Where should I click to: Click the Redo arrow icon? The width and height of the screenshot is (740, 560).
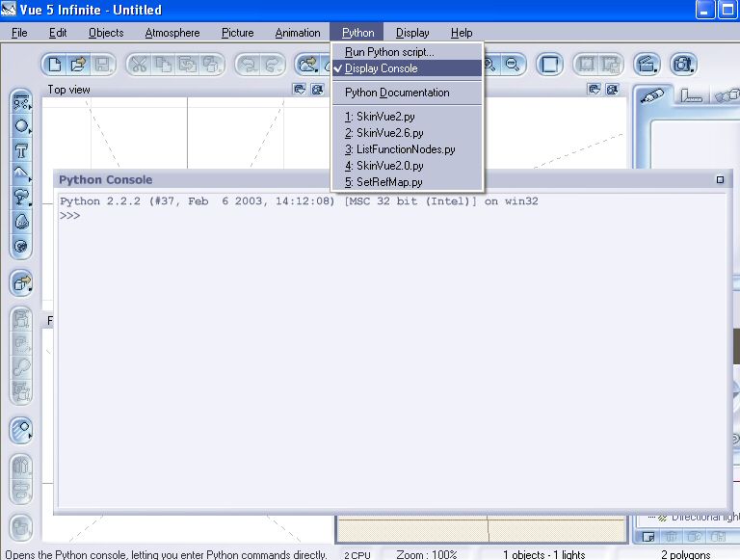(273, 65)
